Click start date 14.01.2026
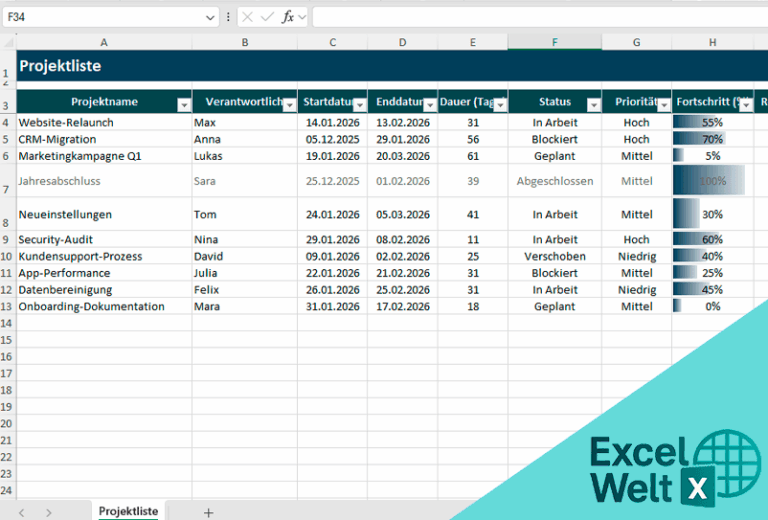 [x=333, y=122]
